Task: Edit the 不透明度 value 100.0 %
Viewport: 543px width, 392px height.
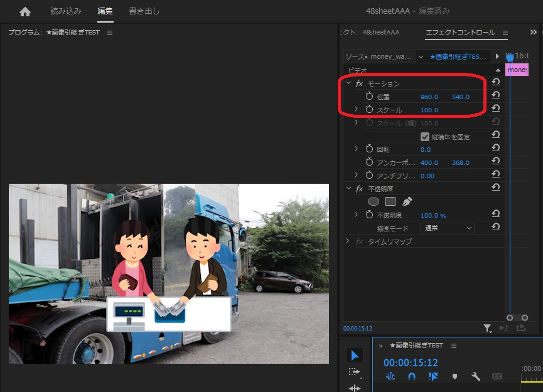Action: [x=433, y=216]
